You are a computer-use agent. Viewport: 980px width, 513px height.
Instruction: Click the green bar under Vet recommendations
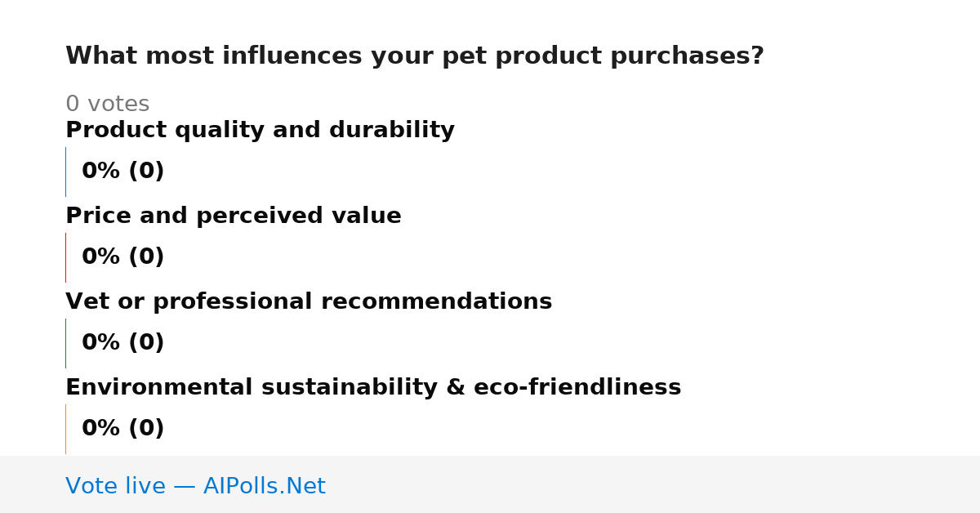pos(65,343)
